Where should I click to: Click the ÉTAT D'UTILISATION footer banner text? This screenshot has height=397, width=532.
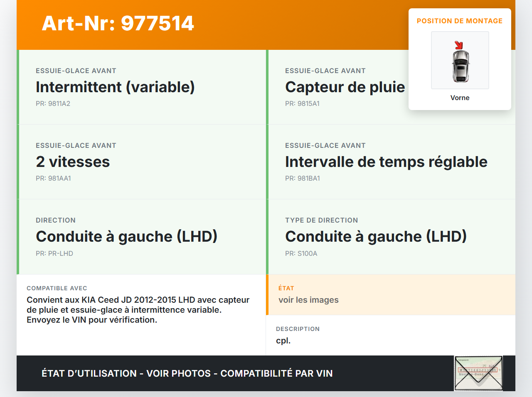click(x=187, y=373)
